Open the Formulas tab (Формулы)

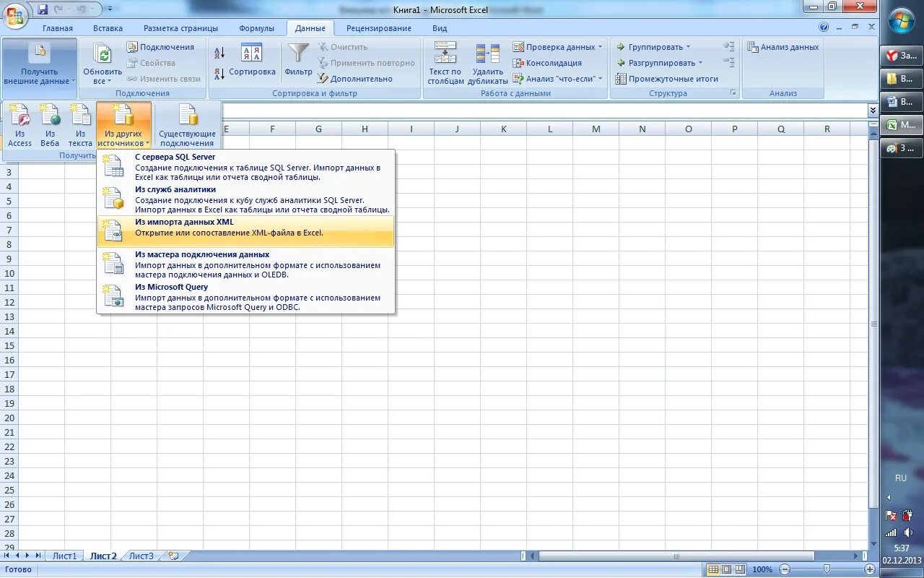point(256,28)
